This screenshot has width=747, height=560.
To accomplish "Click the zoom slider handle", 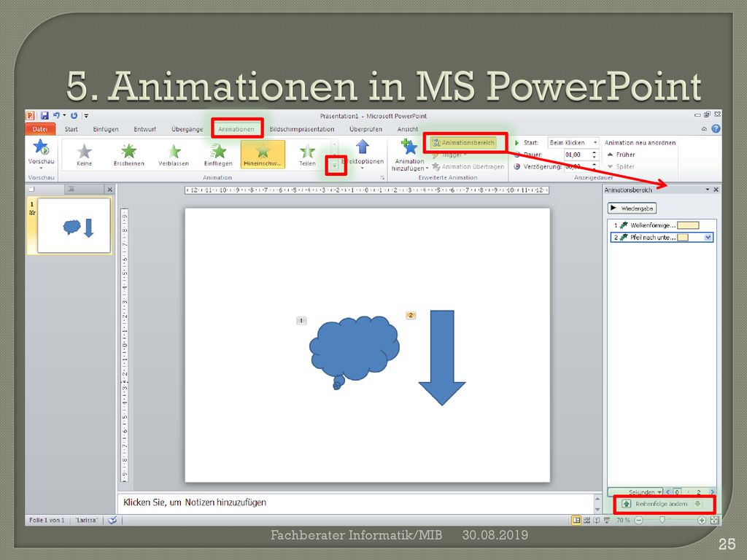I will [x=662, y=520].
